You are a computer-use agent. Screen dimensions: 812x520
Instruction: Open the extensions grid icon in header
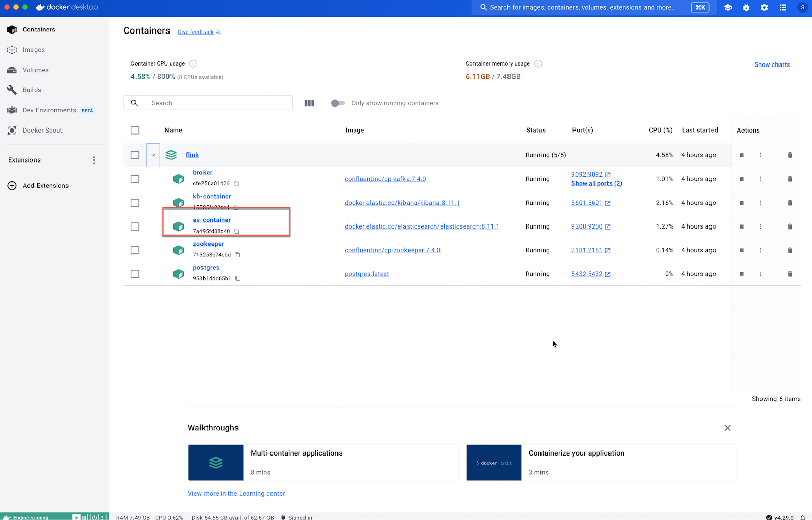[x=783, y=7]
